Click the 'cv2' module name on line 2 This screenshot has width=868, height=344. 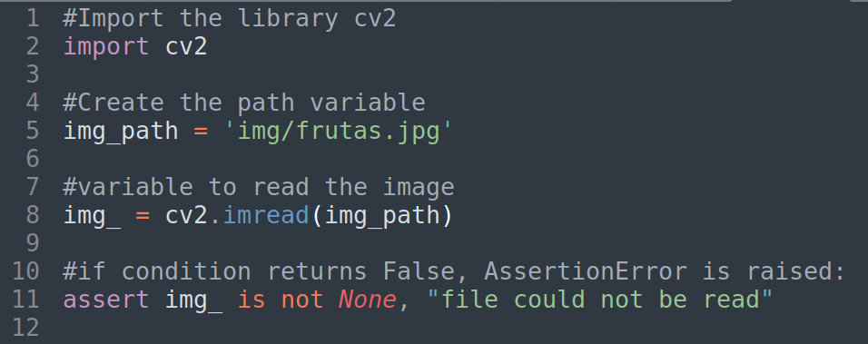pos(186,46)
